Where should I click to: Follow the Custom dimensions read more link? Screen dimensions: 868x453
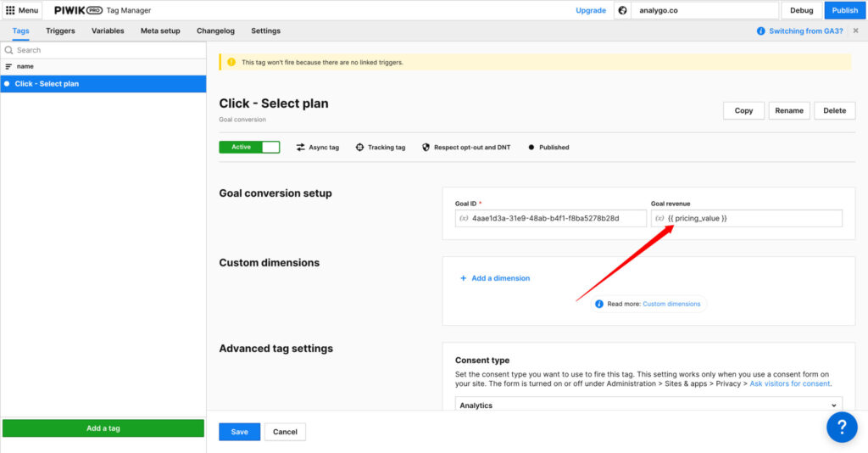(x=671, y=304)
